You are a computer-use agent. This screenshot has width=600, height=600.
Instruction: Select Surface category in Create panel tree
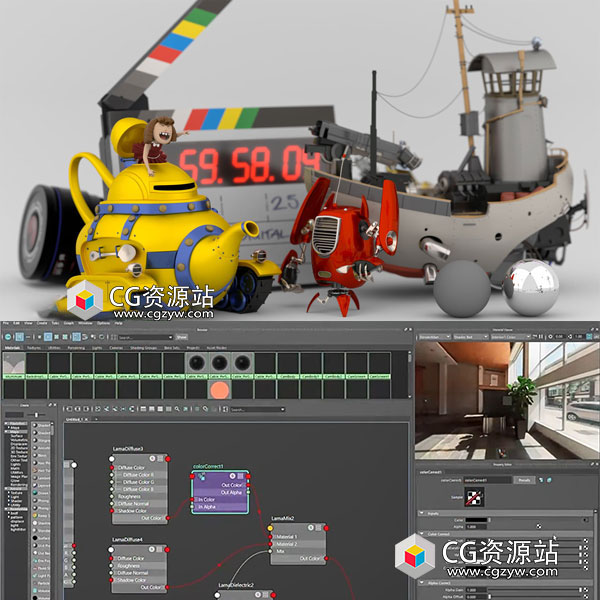point(16,435)
